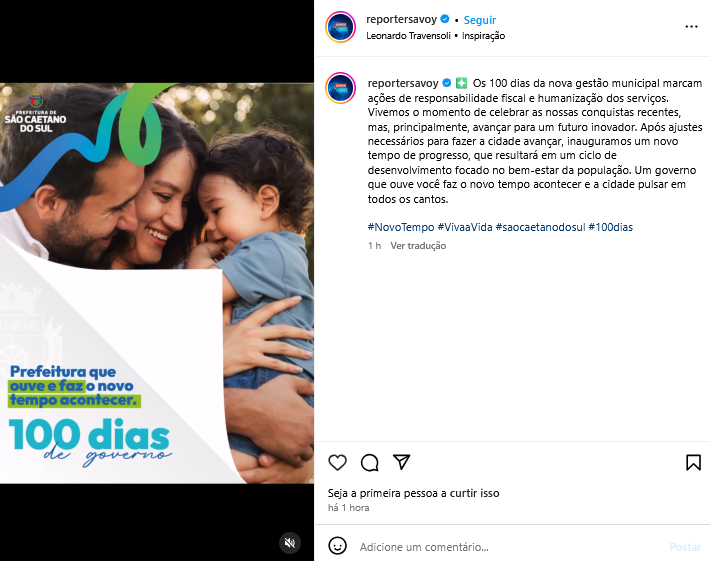Screen dimensions: 710x561
Task: Save post with bookmark icon
Action: point(693,462)
